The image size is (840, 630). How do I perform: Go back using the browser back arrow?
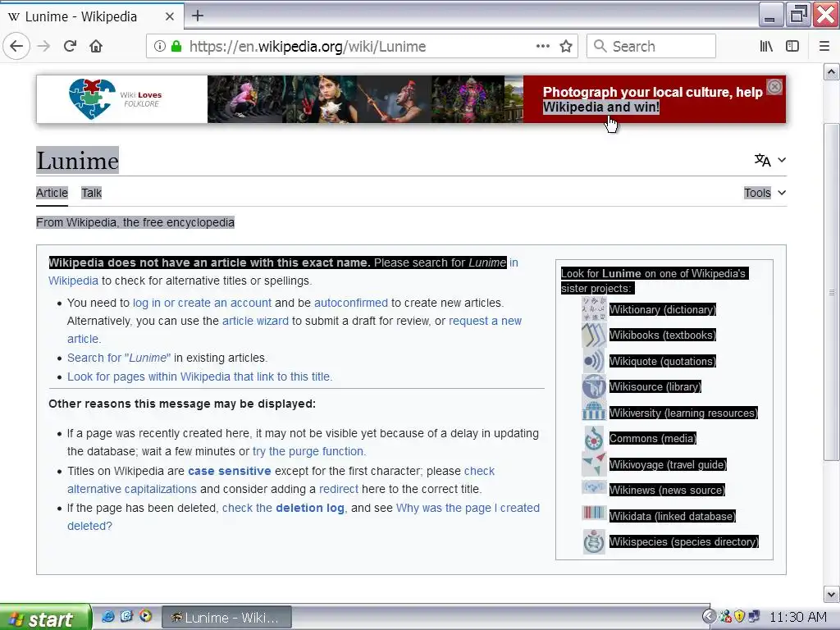coord(16,46)
